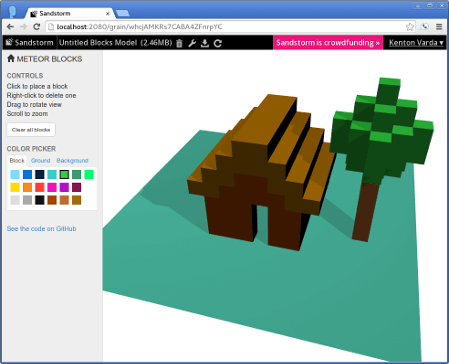Click the Sandstorm logo in the top bar
This screenshot has width=449, height=364.
tap(9, 42)
